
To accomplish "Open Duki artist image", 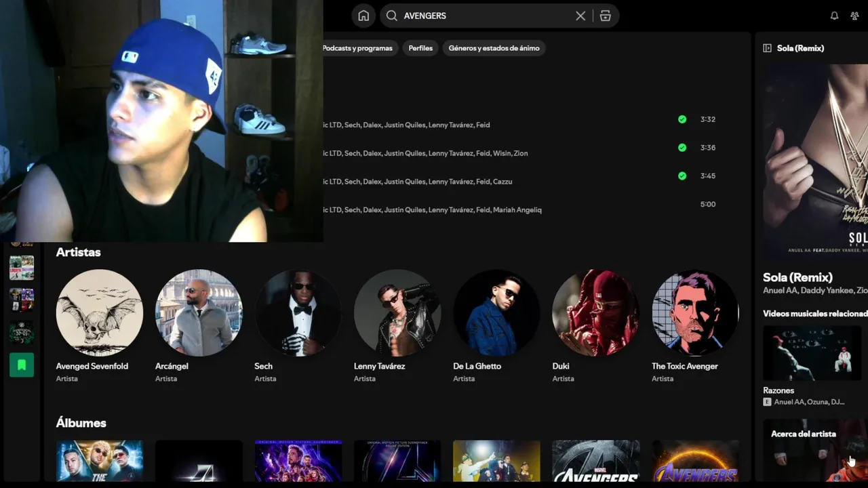I will coord(595,313).
